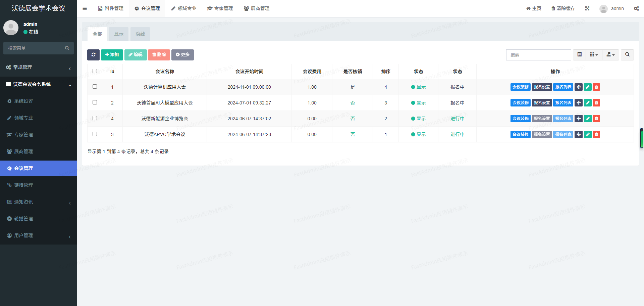
Task: Click 清除缓存 clear cache in top bar
Action: click(x=563, y=8)
